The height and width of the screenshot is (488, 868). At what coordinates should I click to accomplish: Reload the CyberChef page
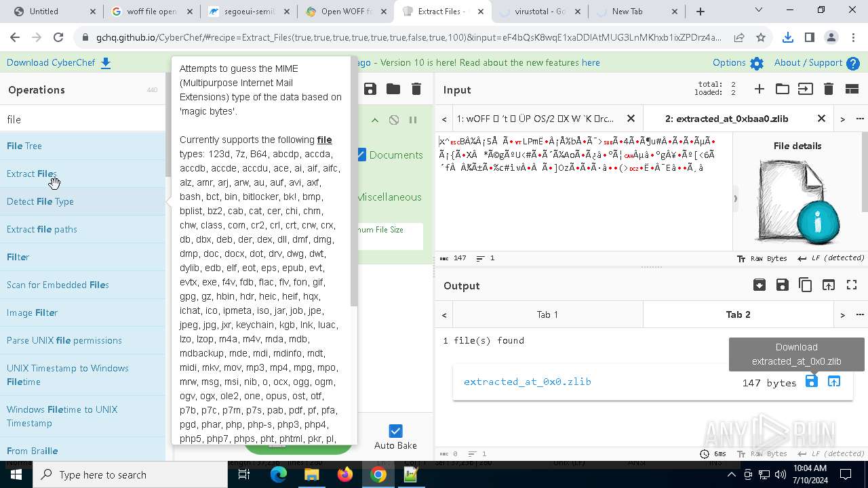click(x=58, y=37)
